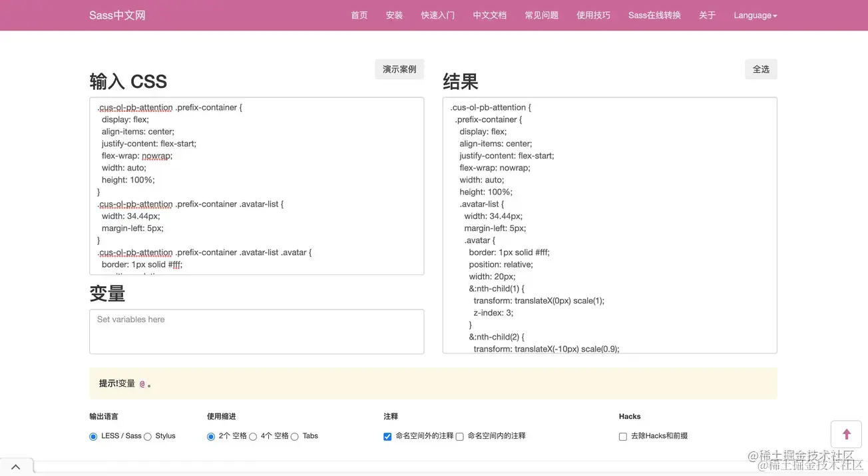Switch to 中文文档 page
The width and height of the screenshot is (868, 476).
pyautogui.click(x=489, y=15)
